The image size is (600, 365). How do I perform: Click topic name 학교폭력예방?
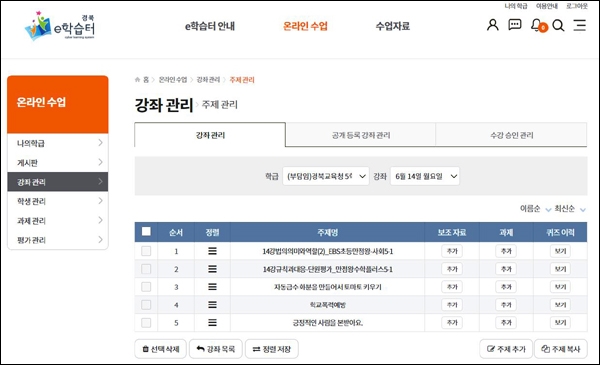point(328,305)
